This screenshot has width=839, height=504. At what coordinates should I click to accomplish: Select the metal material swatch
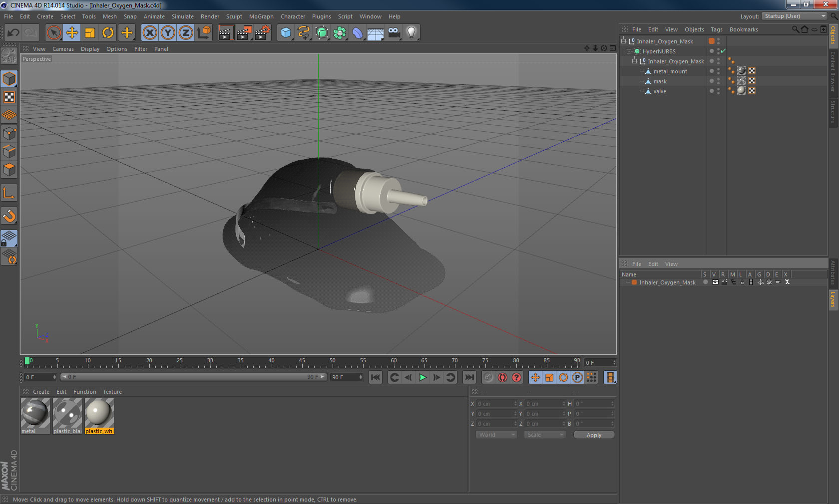tap(35, 416)
